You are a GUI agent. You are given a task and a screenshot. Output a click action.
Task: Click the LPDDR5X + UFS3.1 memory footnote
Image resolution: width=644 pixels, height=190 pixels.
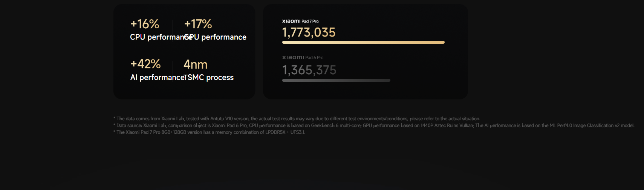pyautogui.click(x=209, y=132)
